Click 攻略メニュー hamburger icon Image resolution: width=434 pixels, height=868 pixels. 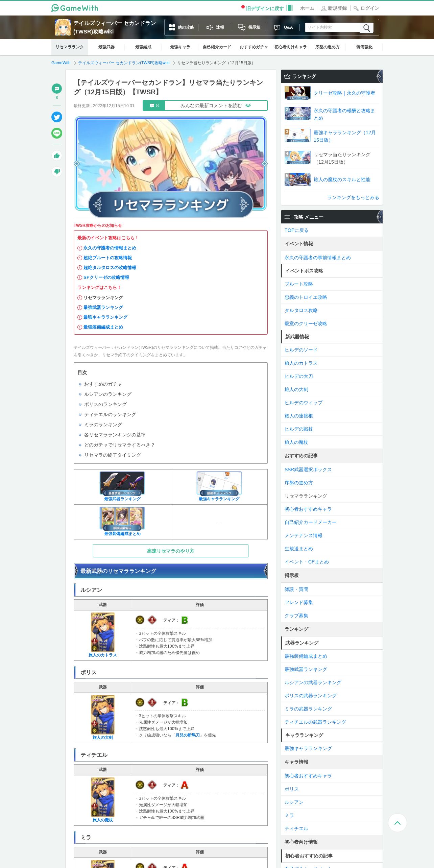(287, 217)
